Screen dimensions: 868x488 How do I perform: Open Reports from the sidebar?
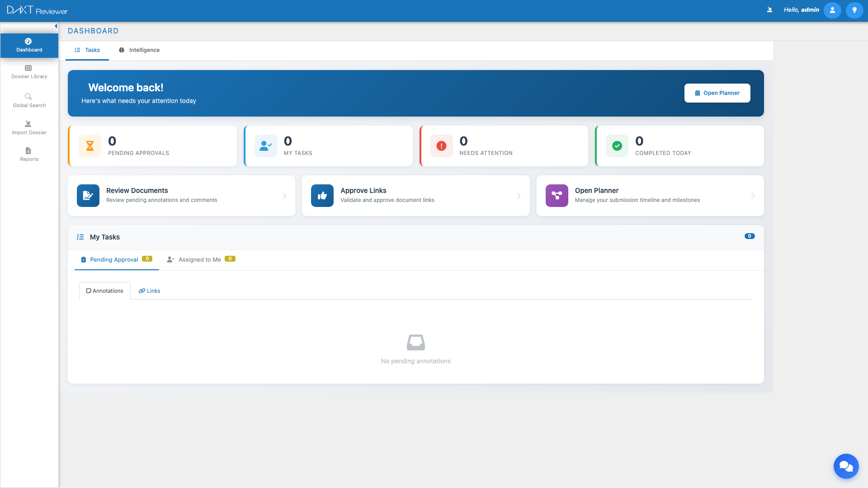click(28, 151)
